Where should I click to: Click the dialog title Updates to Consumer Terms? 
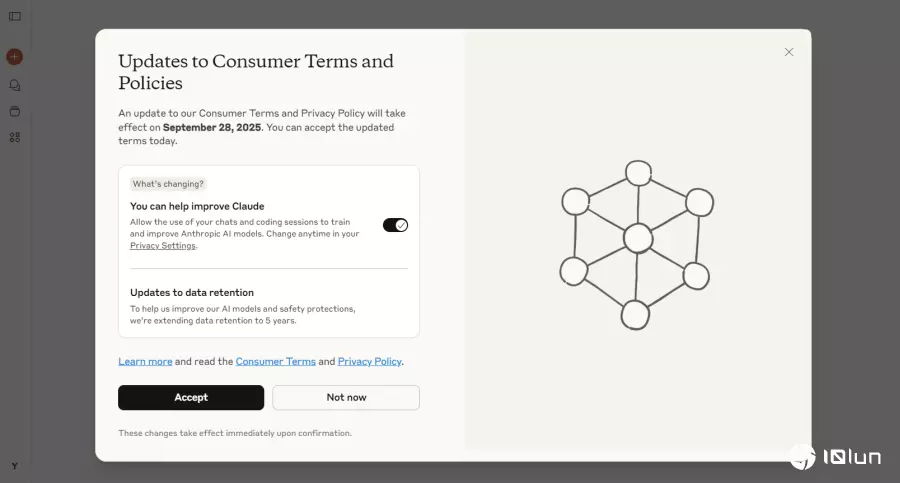pos(256,72)
